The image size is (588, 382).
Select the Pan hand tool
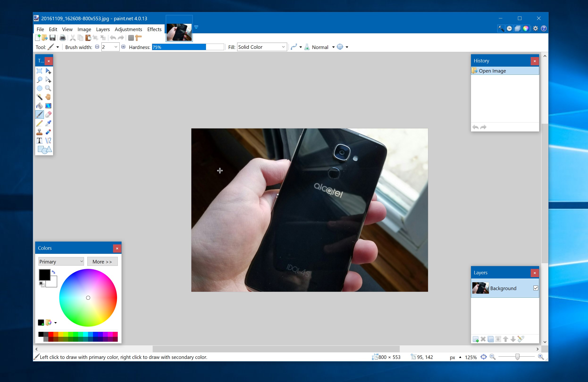coord(48,97)
